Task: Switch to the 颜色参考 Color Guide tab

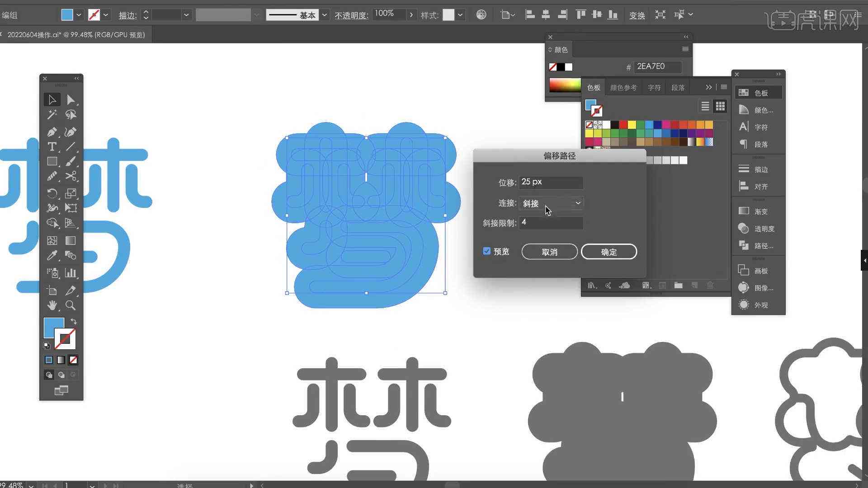Action: point(623,88)
